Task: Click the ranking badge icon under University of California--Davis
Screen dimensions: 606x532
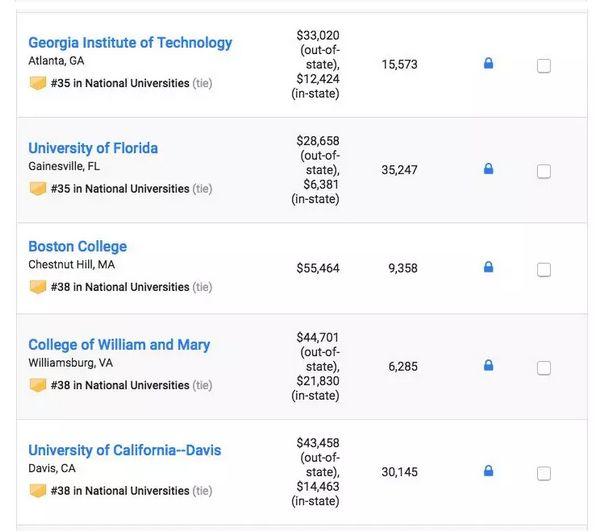Action: [x=38, y=490]
